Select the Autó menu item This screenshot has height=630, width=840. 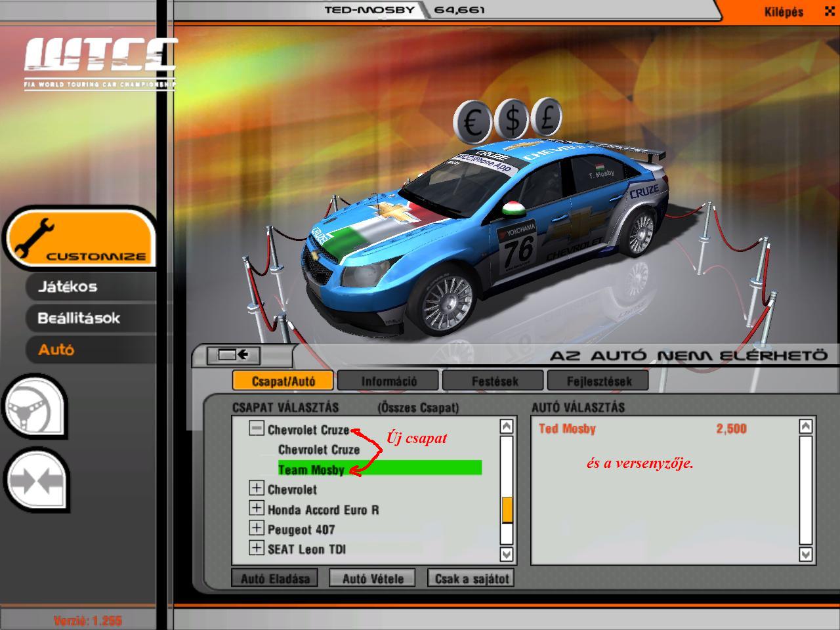pos(56,350)
